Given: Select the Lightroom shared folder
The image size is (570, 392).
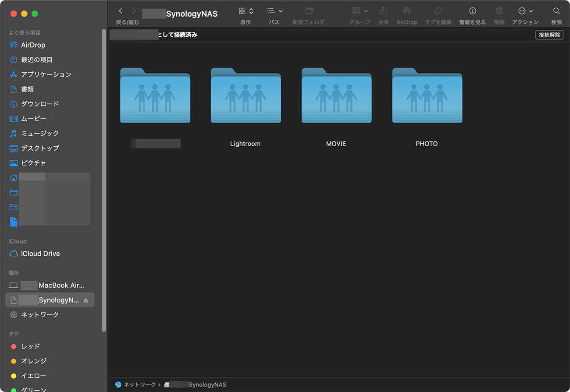Looking at the screenshot, I should (246, 95).
